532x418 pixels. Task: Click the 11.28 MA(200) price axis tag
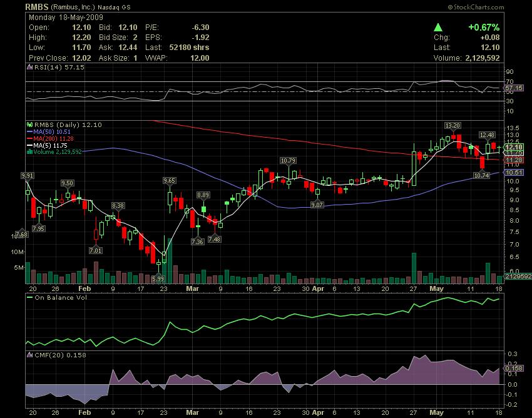tap(513, 160)
